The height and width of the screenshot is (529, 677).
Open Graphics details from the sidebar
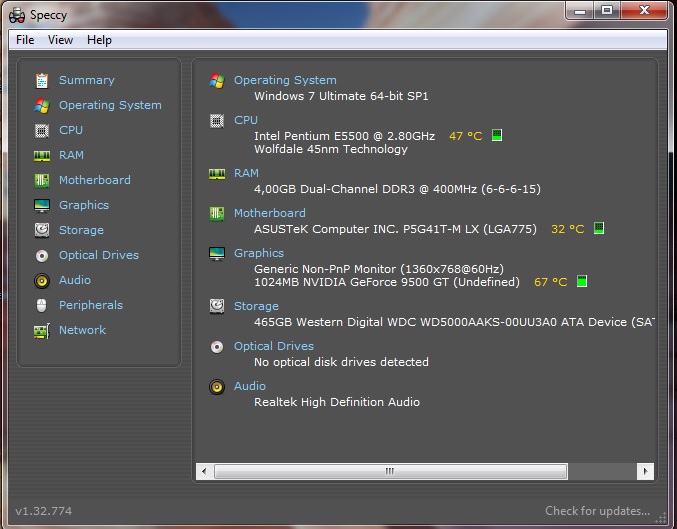(84, 205)
